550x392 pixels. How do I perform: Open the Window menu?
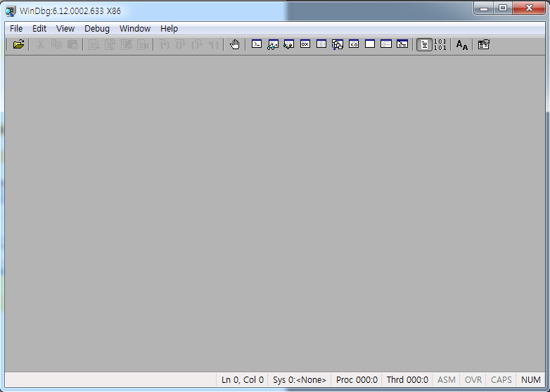[x=135, y=29]
